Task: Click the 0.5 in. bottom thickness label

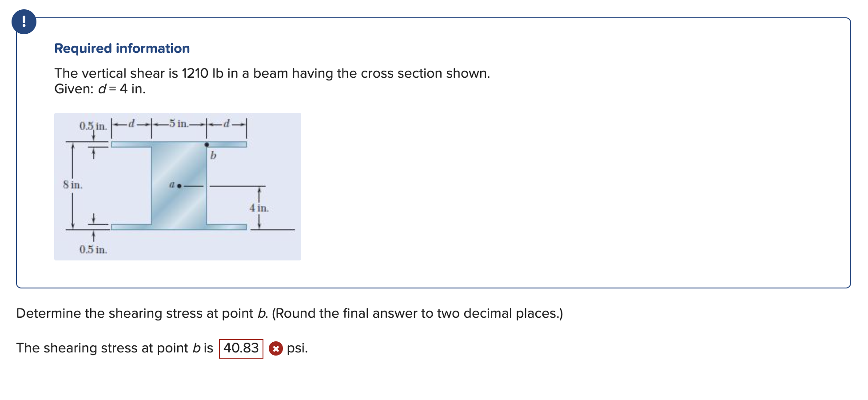Action: click(93, 249)
